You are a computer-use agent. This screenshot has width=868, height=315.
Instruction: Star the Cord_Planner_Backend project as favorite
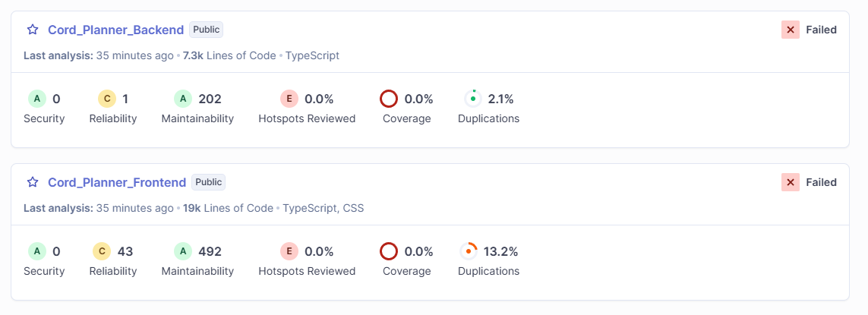tap(33, 30)
